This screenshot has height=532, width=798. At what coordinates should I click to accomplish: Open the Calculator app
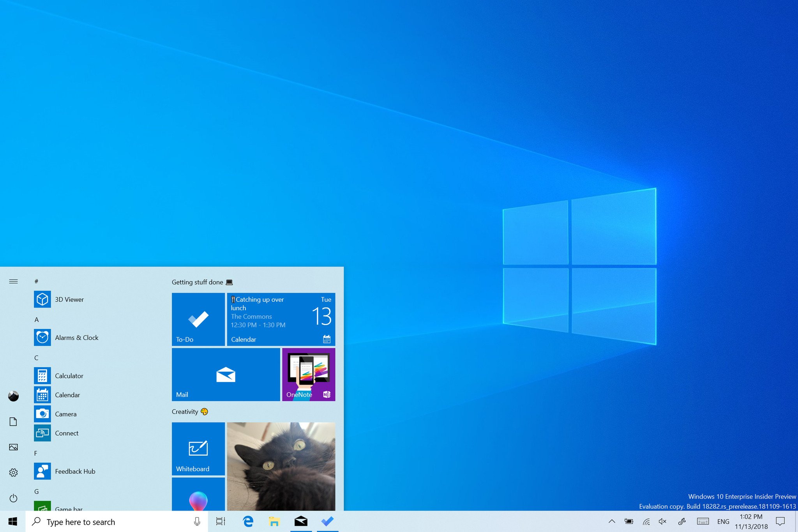pyautogui.click(x=68, y=375)
